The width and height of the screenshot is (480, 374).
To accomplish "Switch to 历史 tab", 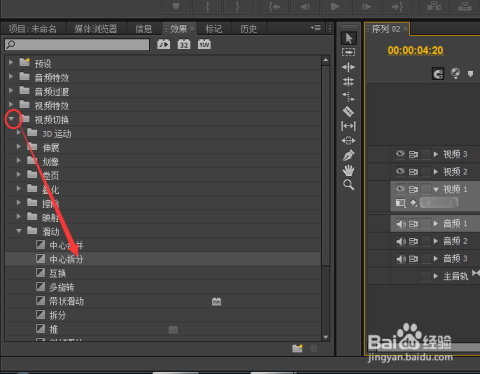I will [x=249, y=29].
